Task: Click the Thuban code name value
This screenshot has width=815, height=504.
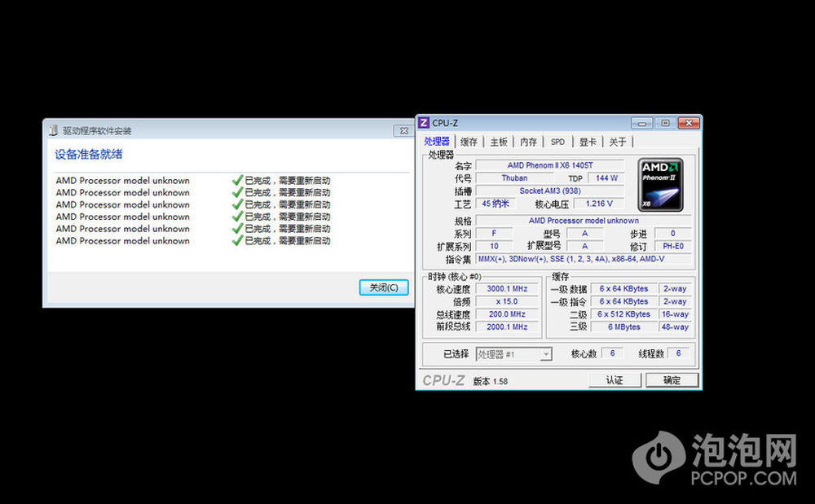Action: [x=514, y=178]
